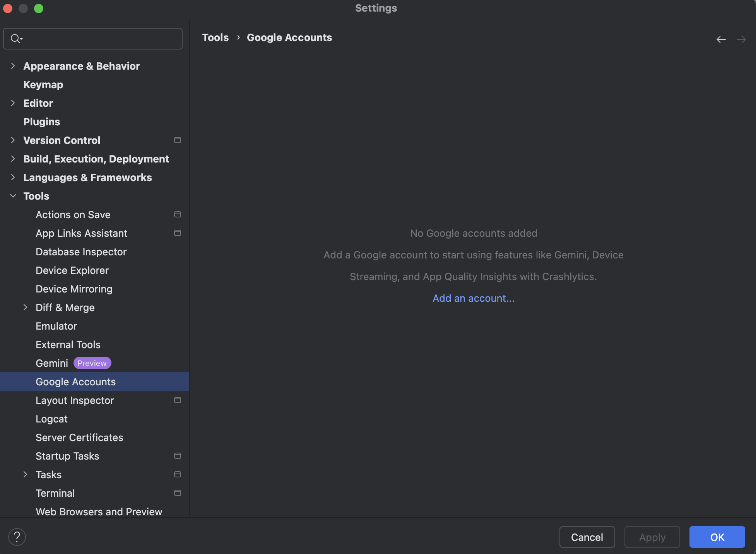The image size is (756, 554).
Task: Click the Cancel button
Action: [587, 537]
